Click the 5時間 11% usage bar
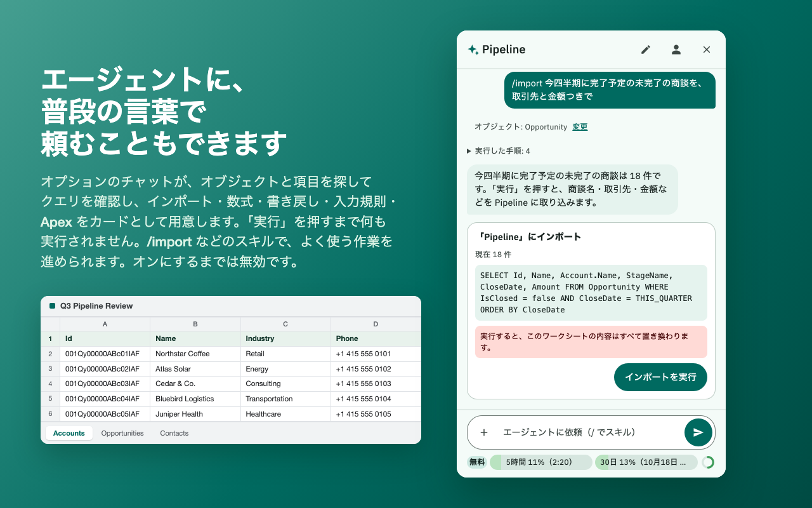The height and width of the screenshot is (508, 812). coord(540,462)
